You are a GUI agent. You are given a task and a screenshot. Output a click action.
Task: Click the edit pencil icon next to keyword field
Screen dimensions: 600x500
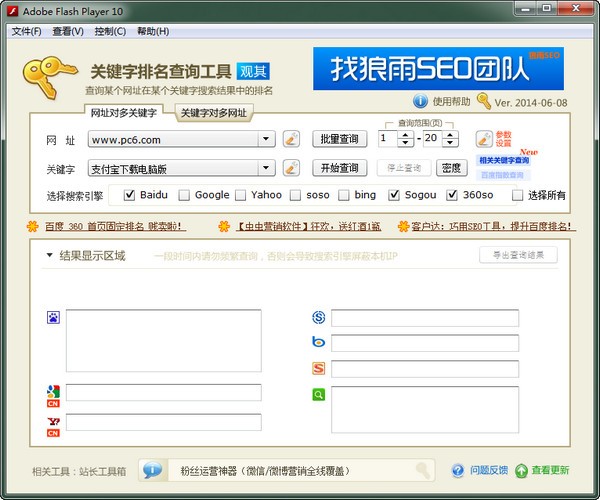click(x=291, y=168)
